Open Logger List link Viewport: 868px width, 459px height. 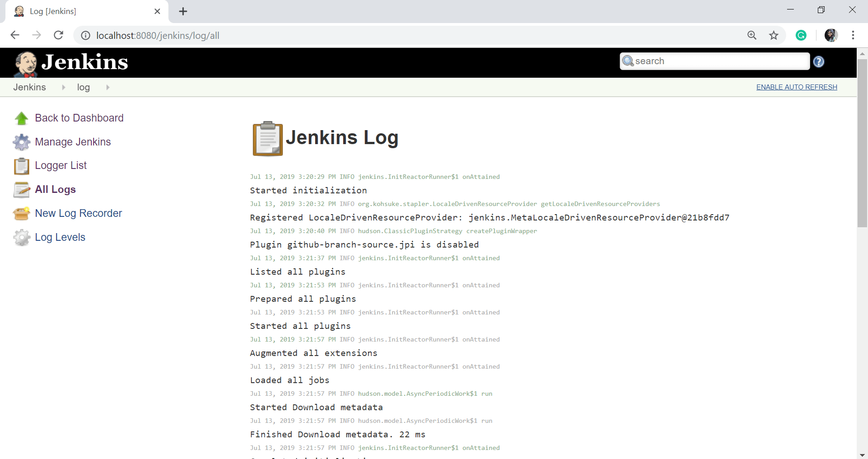pyautogui.click(x=61, y=165)
